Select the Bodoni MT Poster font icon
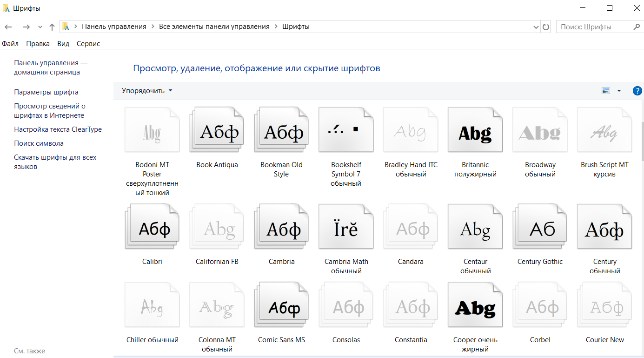Screen dimensions: 644x358 click(152, 130)
